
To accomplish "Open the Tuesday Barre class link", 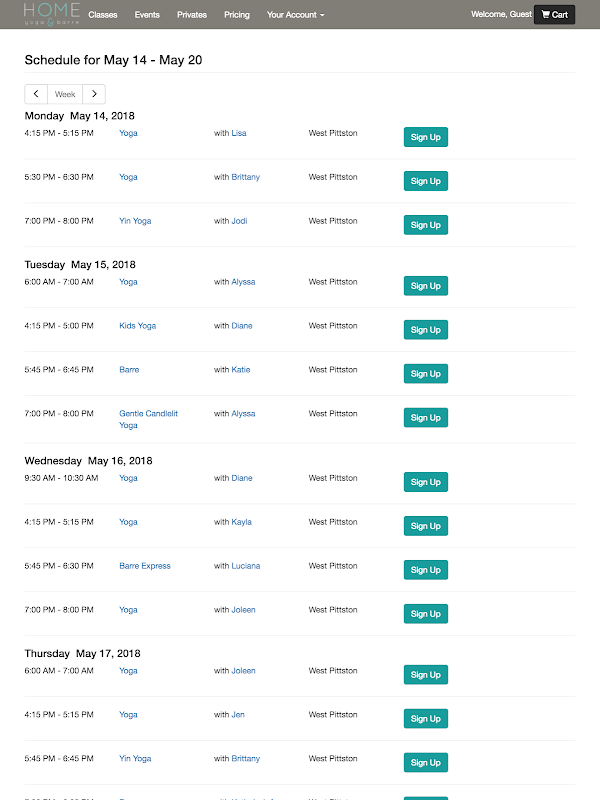I will (x=129, y=370).
